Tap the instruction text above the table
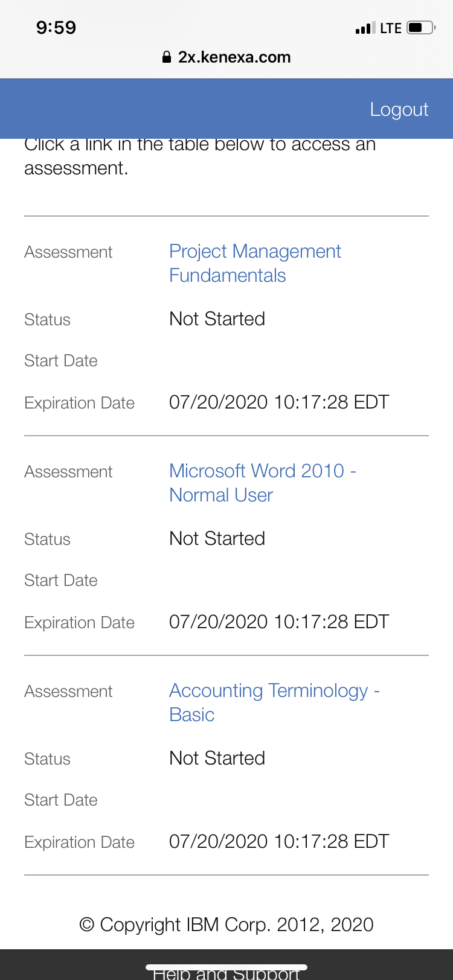This screenshot has height=980, width=453. coord(199,157)
